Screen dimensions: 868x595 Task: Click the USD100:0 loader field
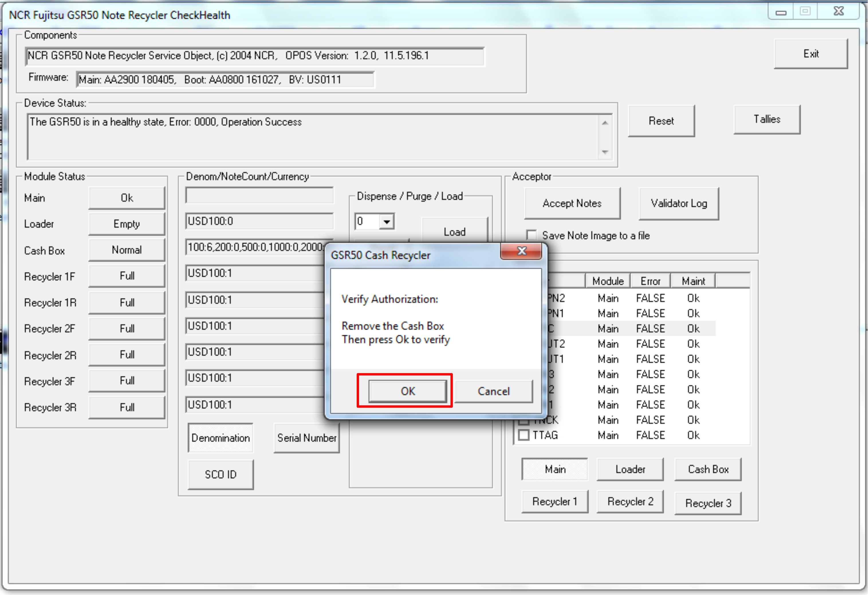pos(259,221)
